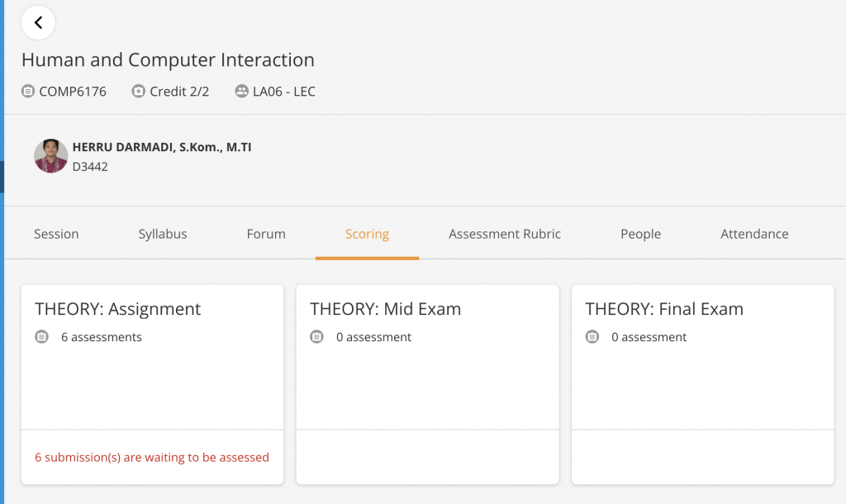Click the credit star icon
The height and width of the screenshot is (504, 846).
click(x=139, y=91)
